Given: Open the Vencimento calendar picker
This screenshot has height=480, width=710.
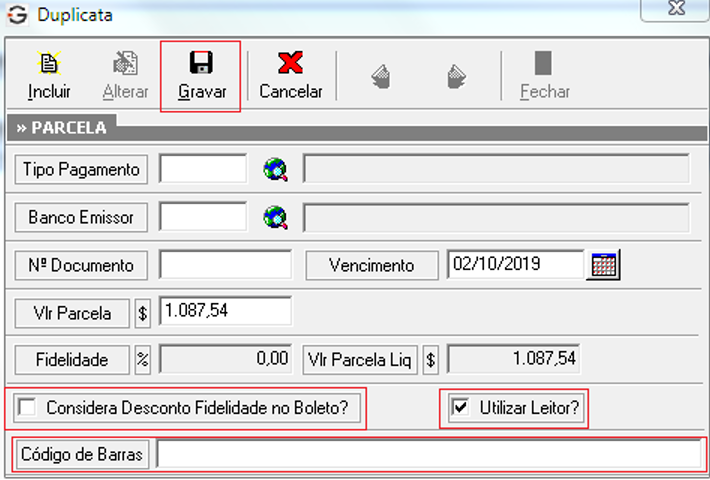Looking at the screenshot, I should click(604, 264).
